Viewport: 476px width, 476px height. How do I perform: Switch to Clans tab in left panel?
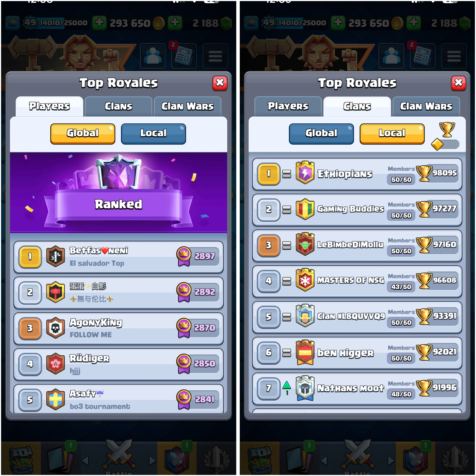pyautogui.click(x=119, y=106)
